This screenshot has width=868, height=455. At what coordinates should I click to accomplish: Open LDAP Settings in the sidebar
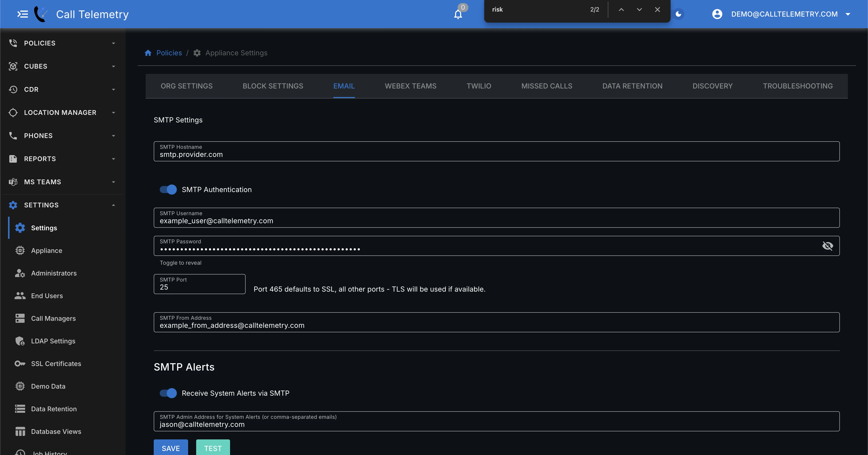(66, 341)
